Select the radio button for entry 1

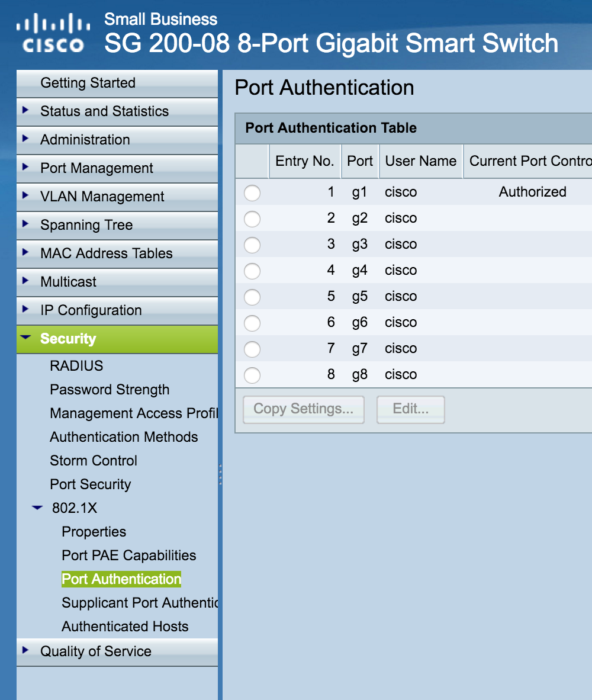point(252,193)
